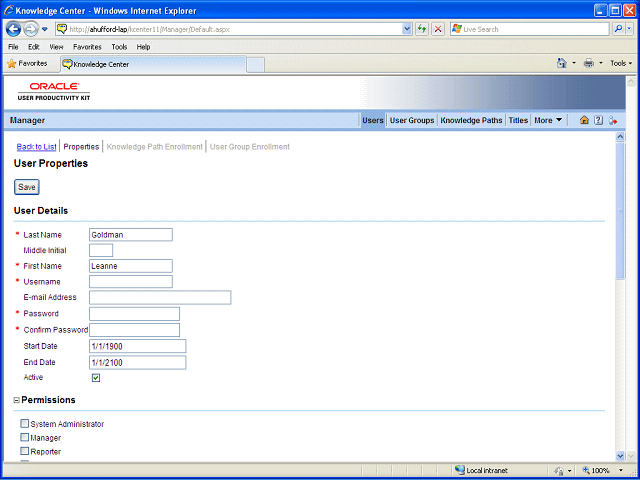Click the address bar URL field
This screenshot has width=640, height=480.
[x=229, y=29]
